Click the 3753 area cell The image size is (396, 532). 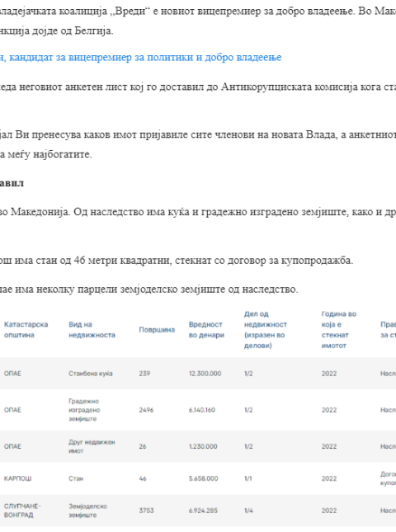point(146,511)
